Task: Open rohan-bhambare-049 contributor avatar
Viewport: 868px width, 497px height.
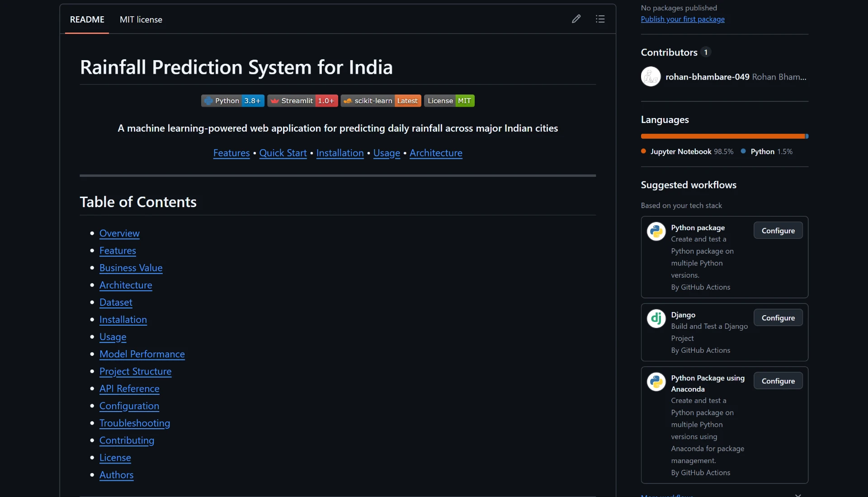Action: coord(651,77)
